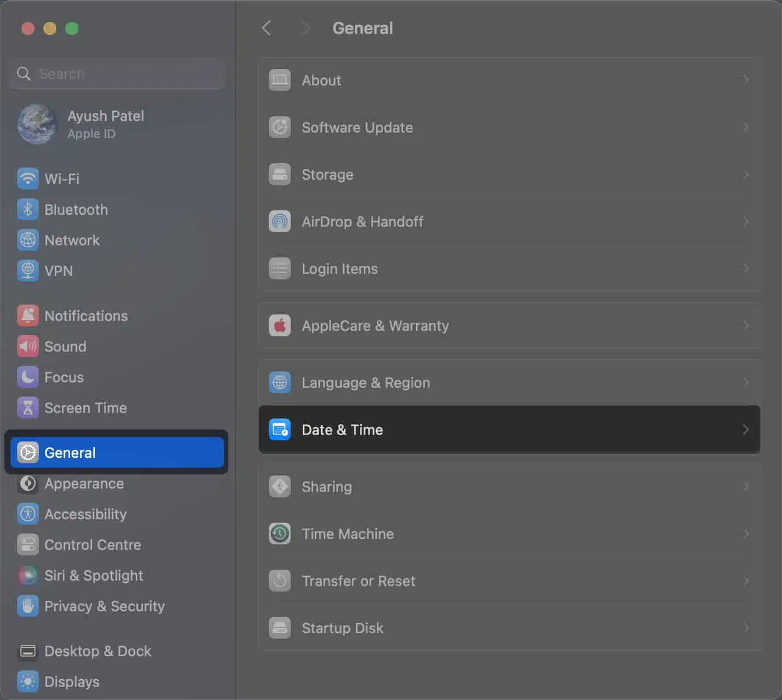Viewport: 782px width, 700px height.
Task: Expand the Date & Time row
Action: tap(508, 429)
